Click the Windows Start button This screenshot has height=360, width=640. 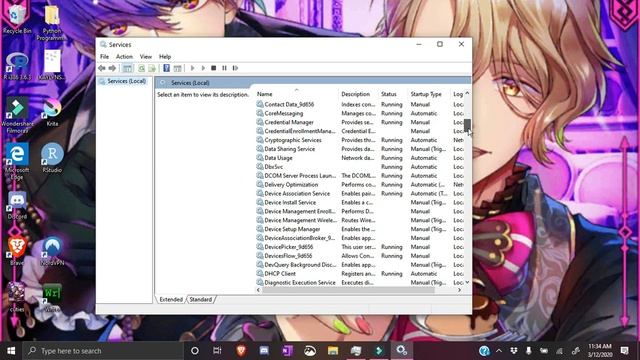point(11,351)
